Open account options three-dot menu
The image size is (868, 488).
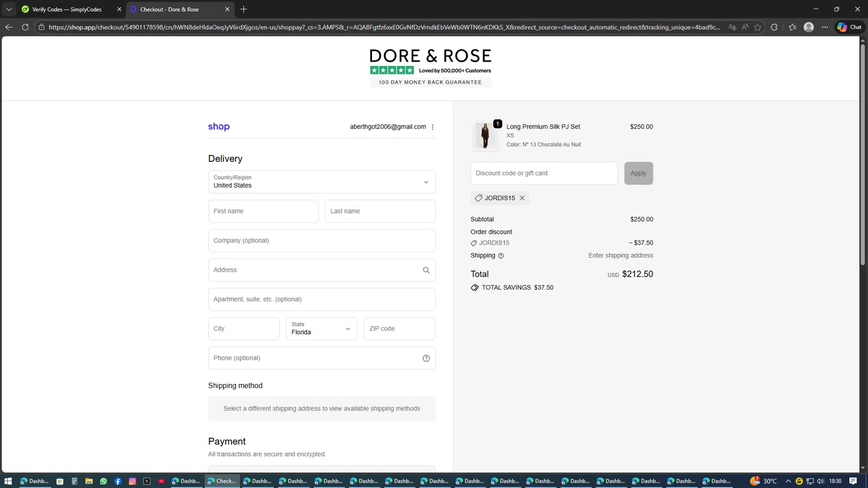coord(433,127)
